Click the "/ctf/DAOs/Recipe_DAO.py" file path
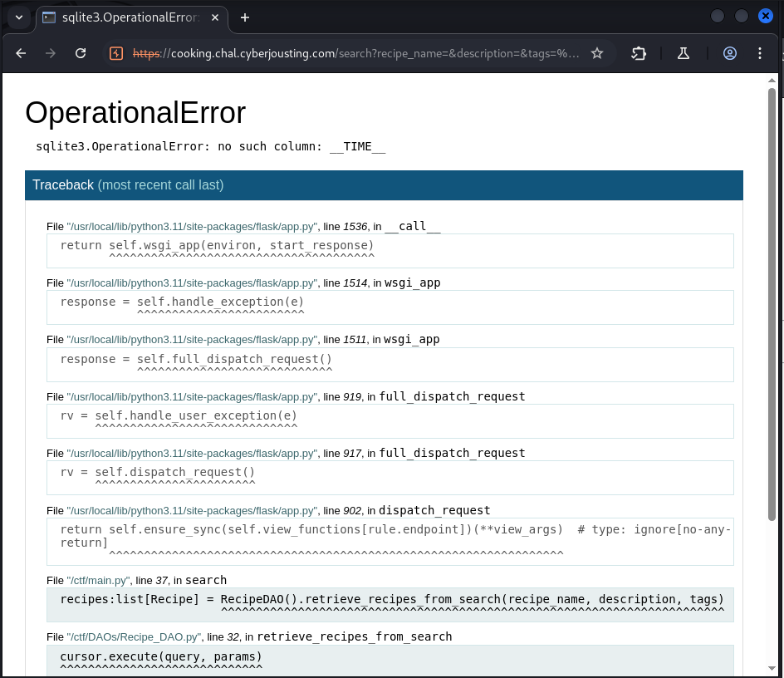 pyautogui.click(x=134, y=637)
